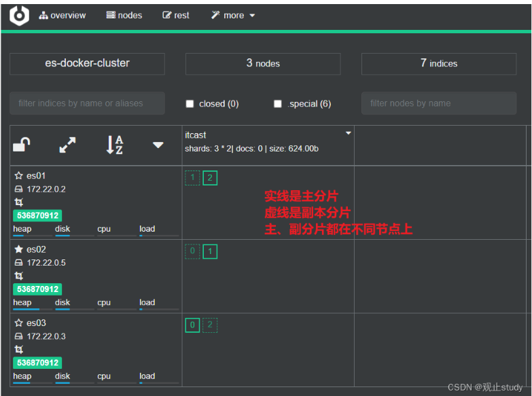Click the es01 crop-style icon
This screenshot has height=396, width=532.
[18, 202]
